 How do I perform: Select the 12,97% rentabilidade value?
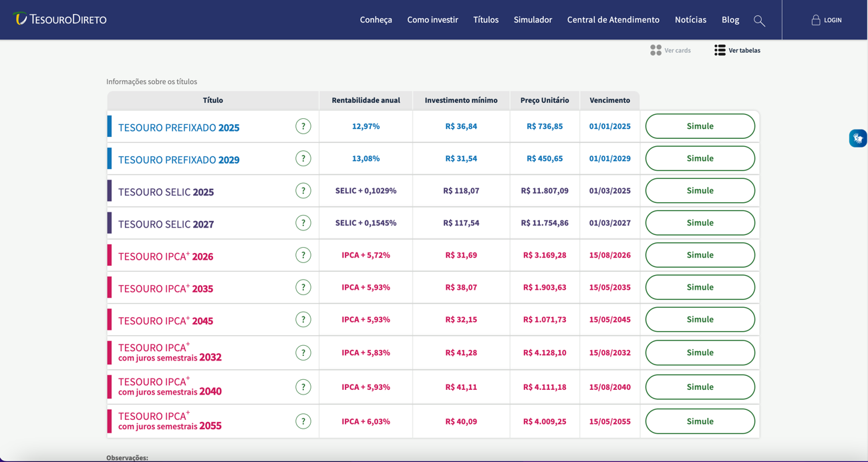pos(366,126)
